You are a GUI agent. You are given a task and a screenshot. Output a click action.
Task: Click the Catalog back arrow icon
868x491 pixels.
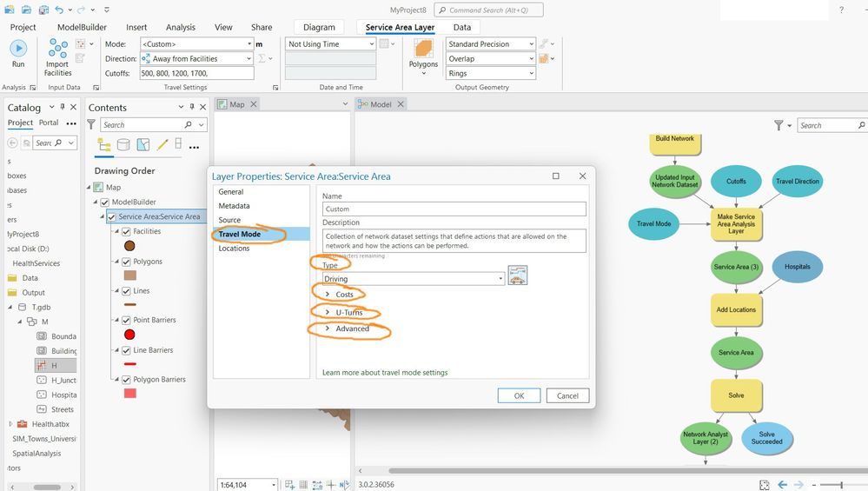[12, 143]
